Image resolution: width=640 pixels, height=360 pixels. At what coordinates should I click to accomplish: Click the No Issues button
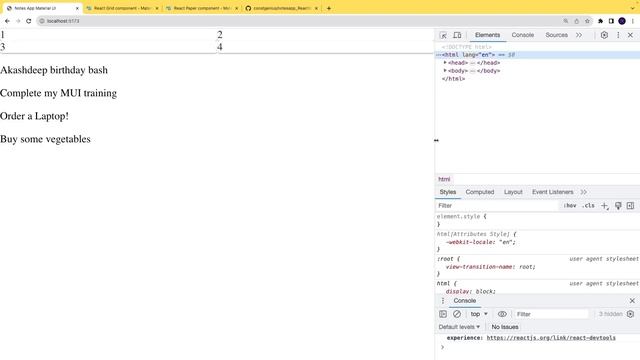pos(505,327)
